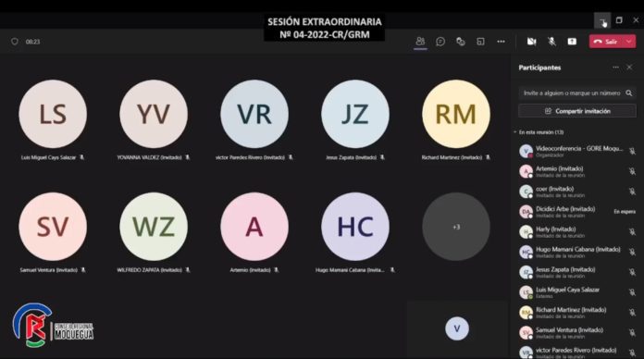Click mic icon next to Hugo Mamani Cabana in list
The image size is (644, 359).
pos(632,252)
